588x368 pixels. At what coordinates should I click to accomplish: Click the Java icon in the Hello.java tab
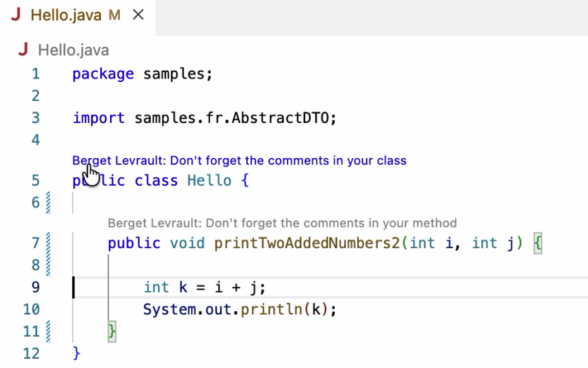[x=16, y=15]
